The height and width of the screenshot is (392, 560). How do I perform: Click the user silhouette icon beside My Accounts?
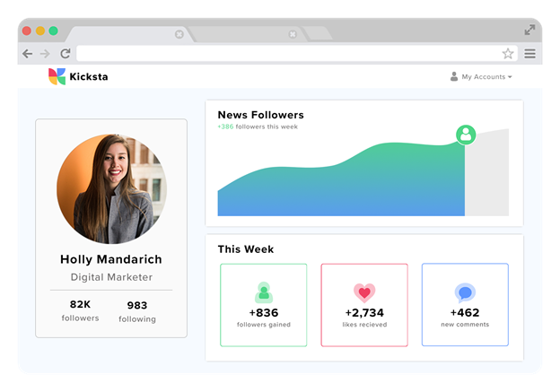coord(454,76)
